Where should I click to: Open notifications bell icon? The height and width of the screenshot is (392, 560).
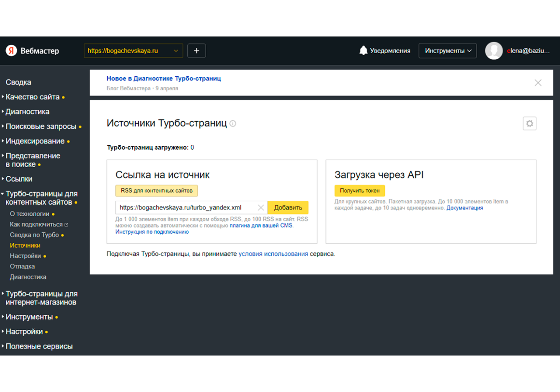click(x=363, y=51)
